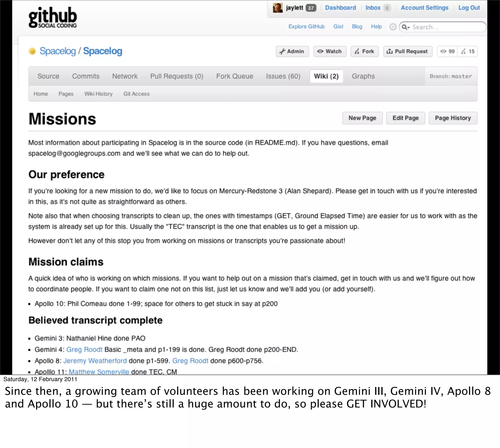Fork the Spacelog repository
The image size is (500, 448).
click(x=365, y=51)
